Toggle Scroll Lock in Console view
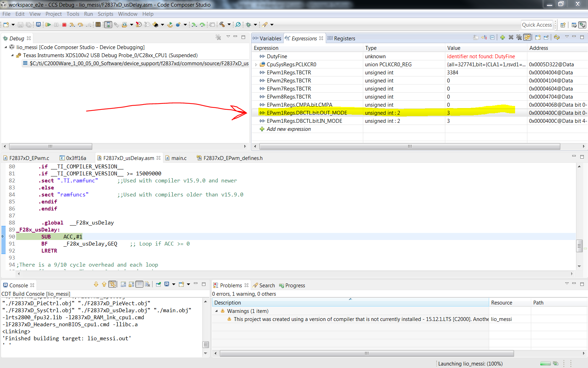This screenshot has height=368, width=588. point(131,284)
